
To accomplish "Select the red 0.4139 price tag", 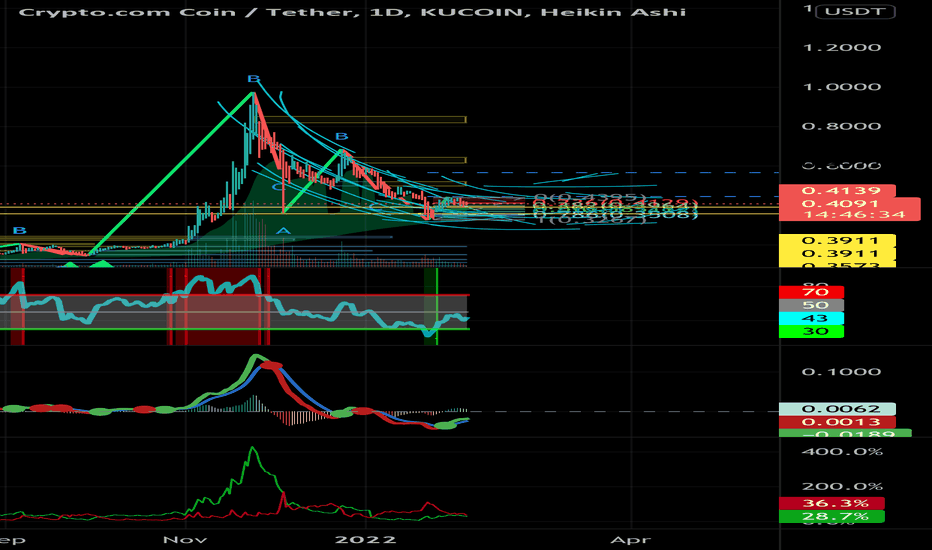I will click(837, 191).
